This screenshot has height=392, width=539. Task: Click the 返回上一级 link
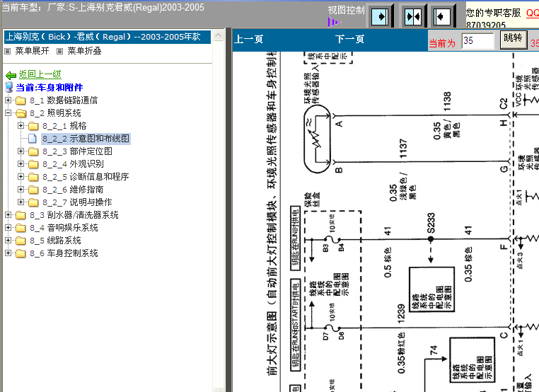click(x=40, y=74)
